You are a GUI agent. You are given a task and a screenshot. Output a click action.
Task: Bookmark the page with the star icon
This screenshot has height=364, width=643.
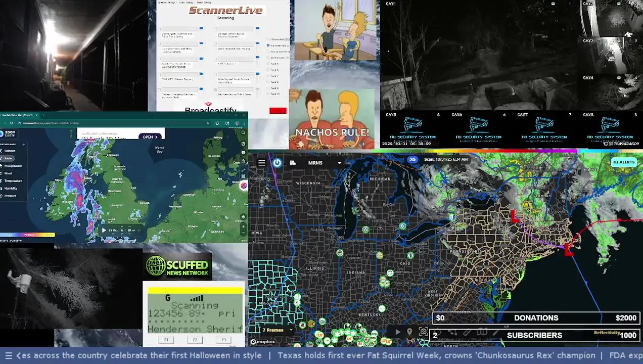[x=208, y=123]
